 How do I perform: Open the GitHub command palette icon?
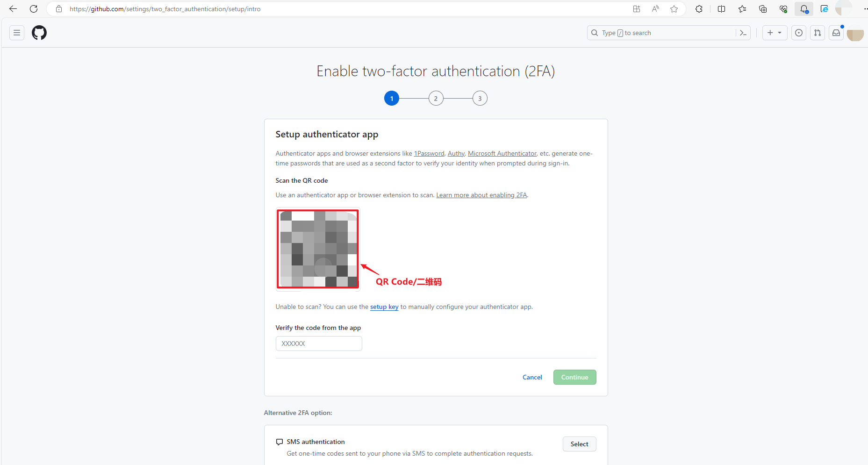click(x=743, y=33)
